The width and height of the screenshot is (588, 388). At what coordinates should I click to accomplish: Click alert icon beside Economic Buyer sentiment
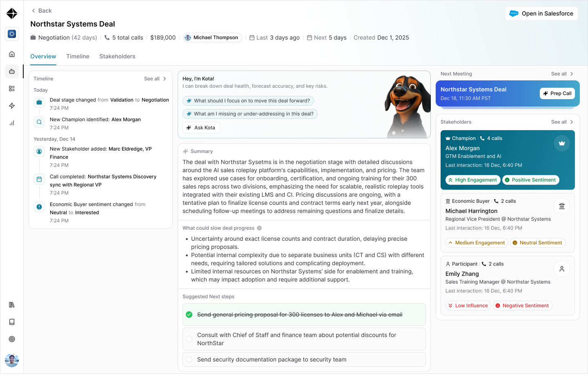pyautogui.click(x=39, y=207)
